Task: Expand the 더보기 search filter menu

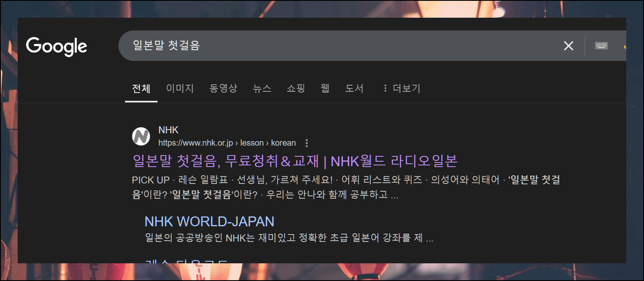Action: click(x=401, y=88)
